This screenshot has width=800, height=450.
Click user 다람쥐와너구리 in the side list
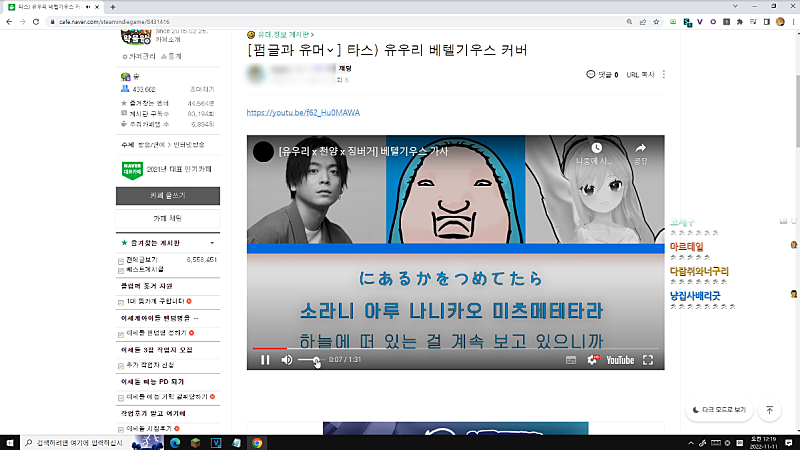click(699, 271)
